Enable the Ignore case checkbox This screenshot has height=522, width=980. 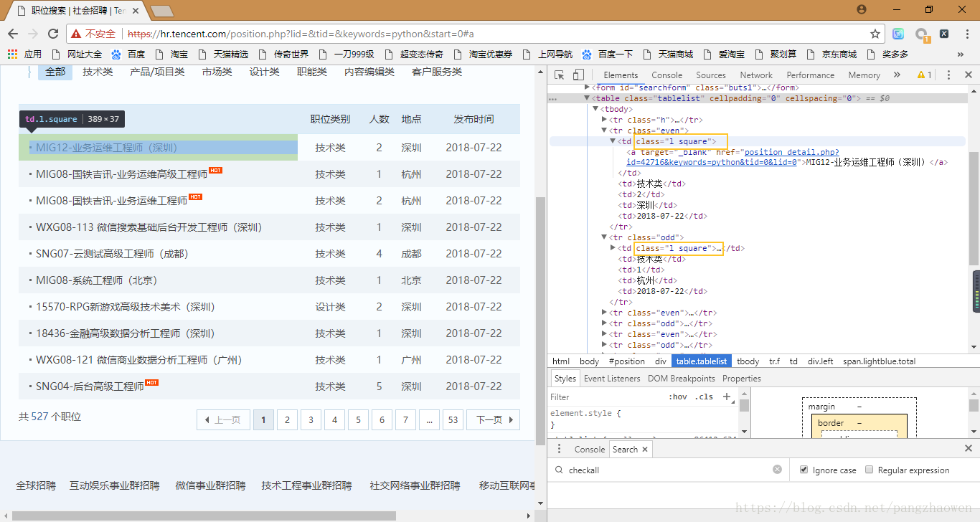(804, 470)
